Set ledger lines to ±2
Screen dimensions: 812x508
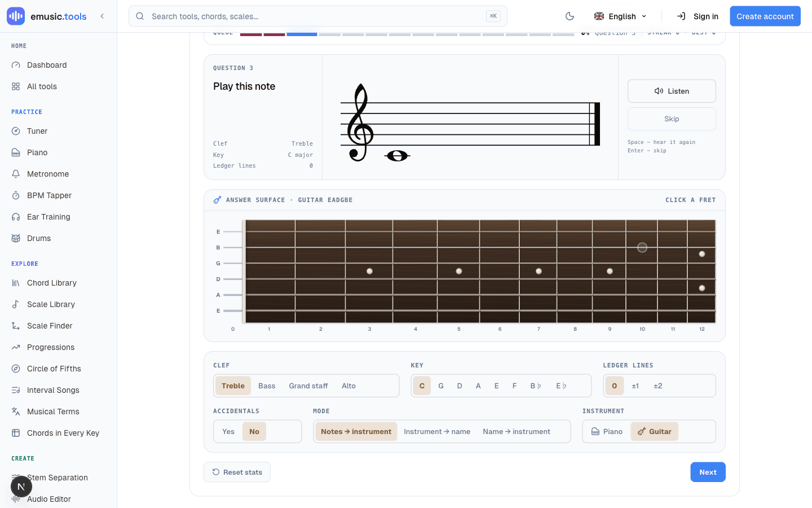[x=658, y=386]
